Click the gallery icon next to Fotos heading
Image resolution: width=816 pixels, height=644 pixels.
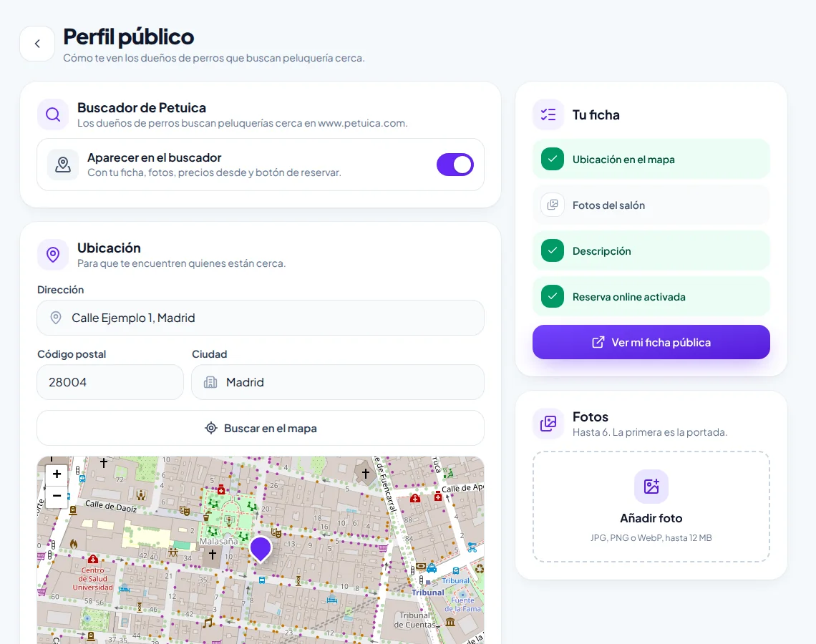pos(548,424)
